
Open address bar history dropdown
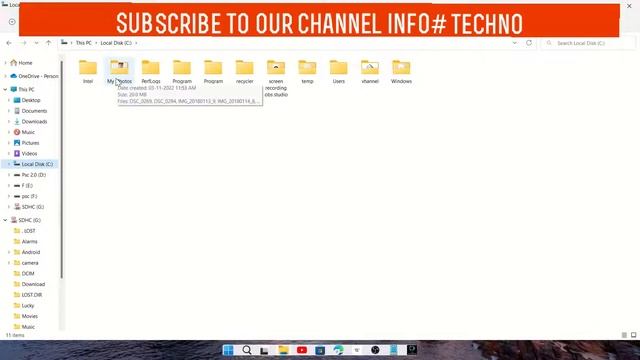pos(515,43)
